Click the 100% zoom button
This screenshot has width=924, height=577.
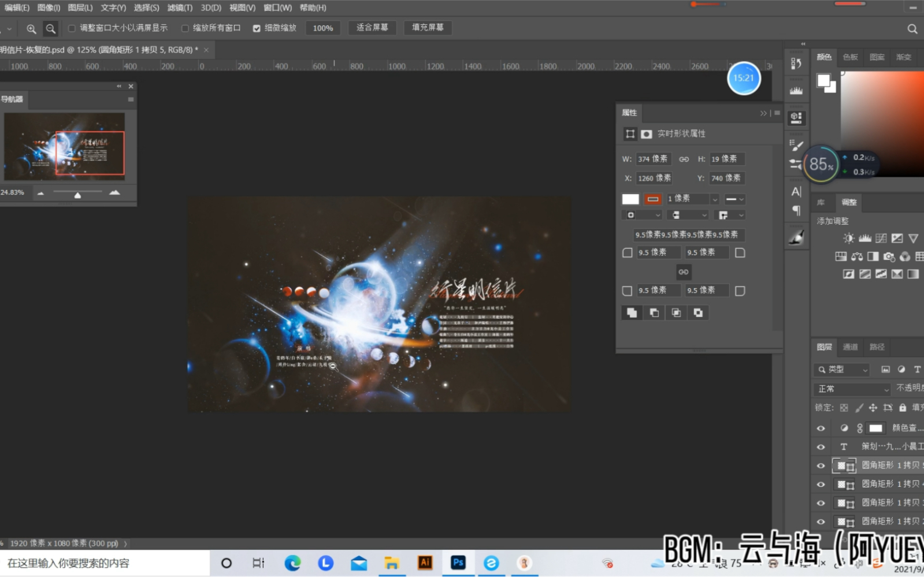(322, 28)
